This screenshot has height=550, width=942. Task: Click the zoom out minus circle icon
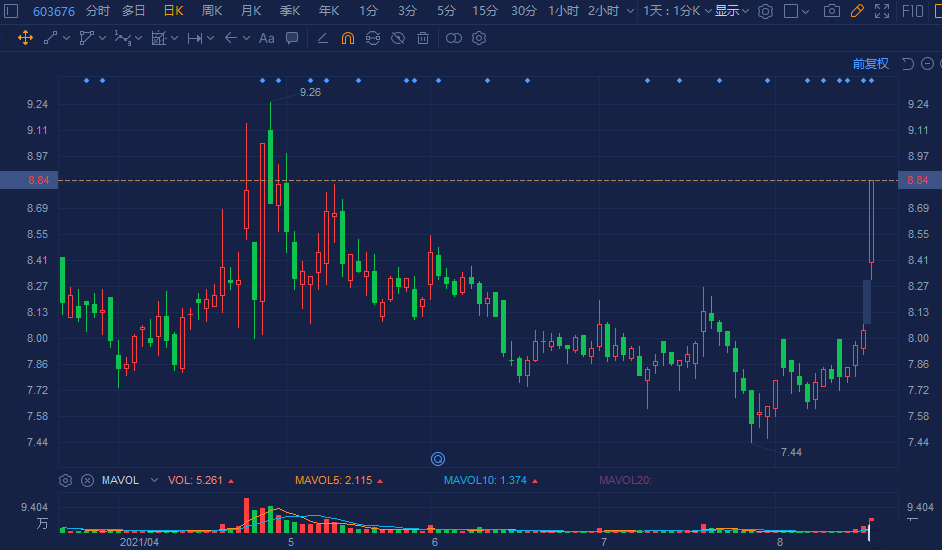tap(928, 63)
